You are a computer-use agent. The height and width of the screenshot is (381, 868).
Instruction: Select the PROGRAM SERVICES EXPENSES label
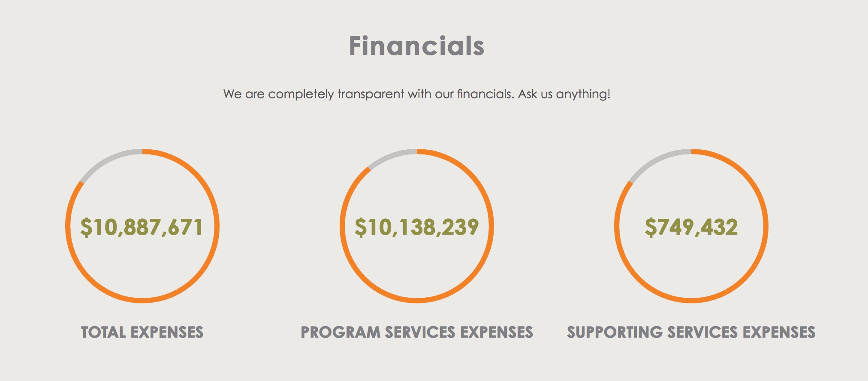tap(416, 332)
